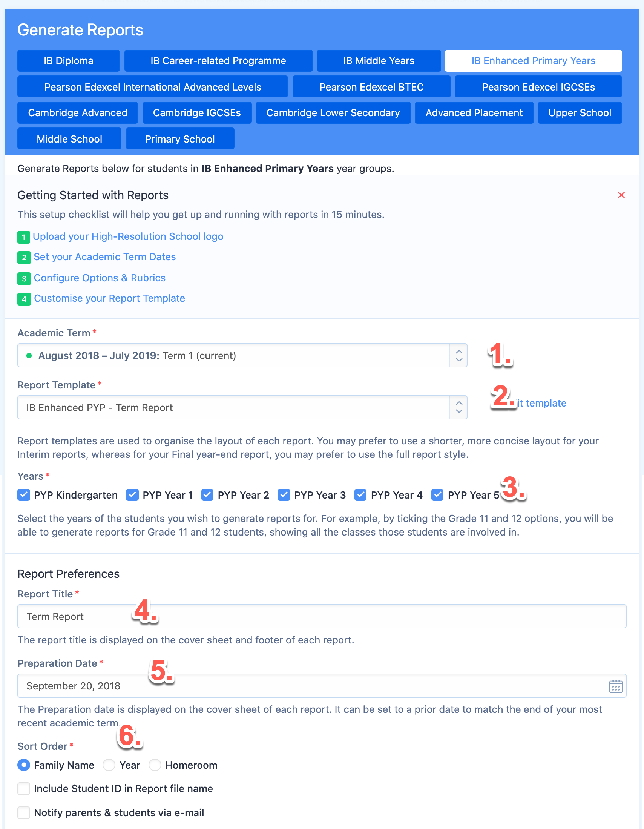Uncheck the PYP Year 1 checkbox

[x=132, y=495]
